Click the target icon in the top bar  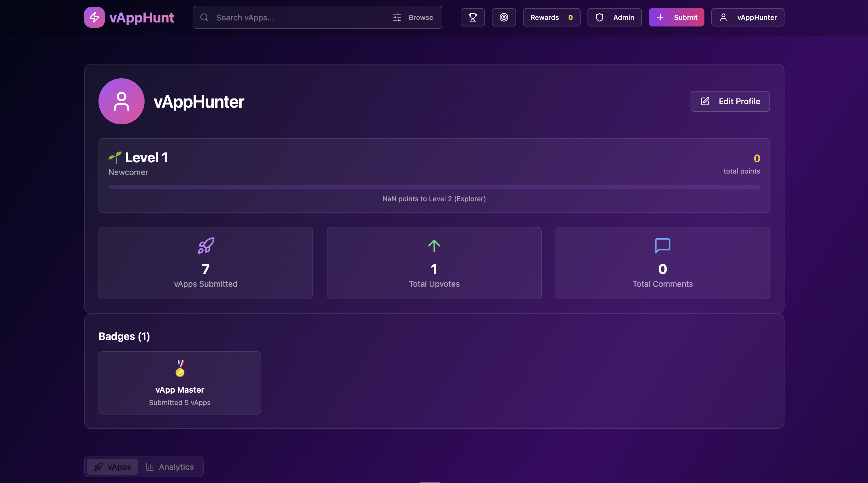click(x=504, y=17)
